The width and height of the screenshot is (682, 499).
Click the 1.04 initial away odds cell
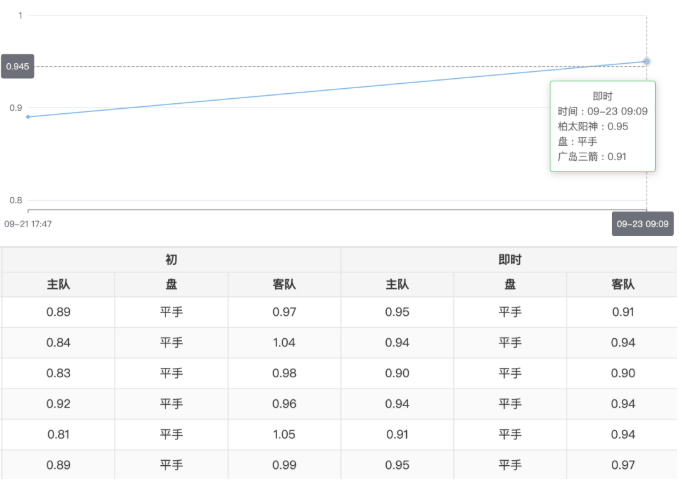[284, 343]
